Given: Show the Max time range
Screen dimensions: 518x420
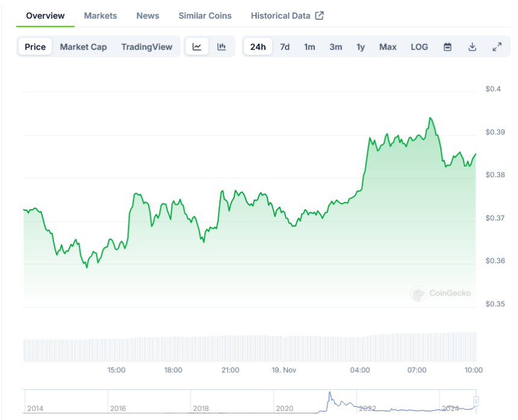Looking at the screenshot, I should (388, 46).
